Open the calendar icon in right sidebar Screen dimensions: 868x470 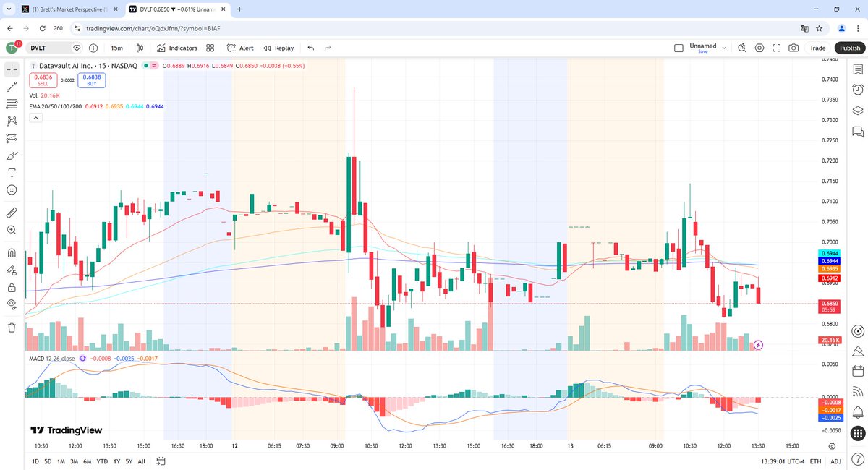tap(857, 372)
